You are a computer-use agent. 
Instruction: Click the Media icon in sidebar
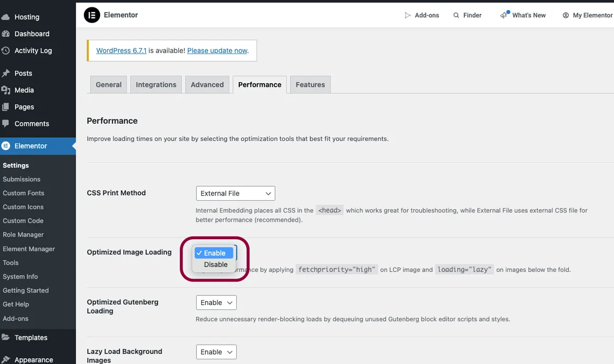pyautogui.click(x=5, y=90)
